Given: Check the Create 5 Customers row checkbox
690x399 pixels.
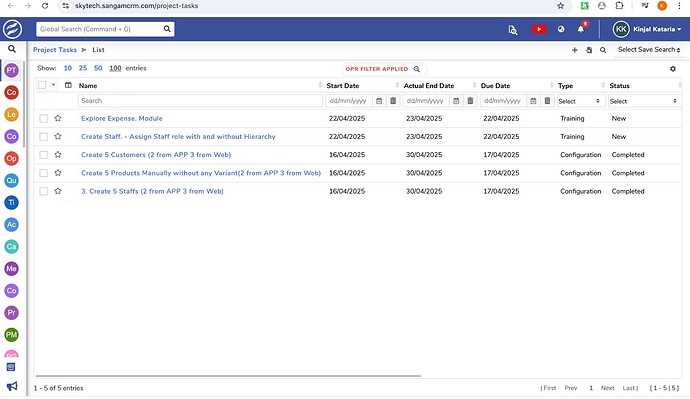Looking at the screenshot, I should pyautogui.click(x=43, y=155).
